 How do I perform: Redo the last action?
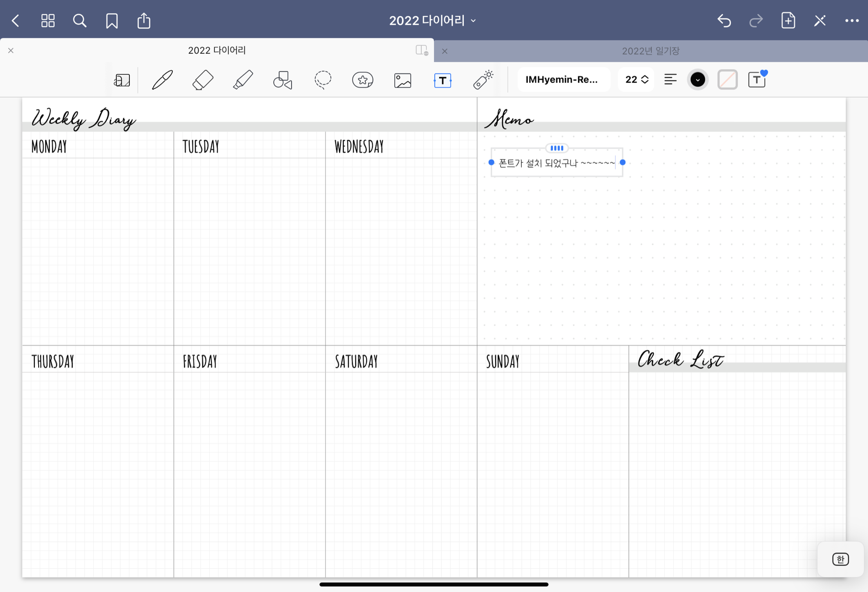[x=756, y=20]
